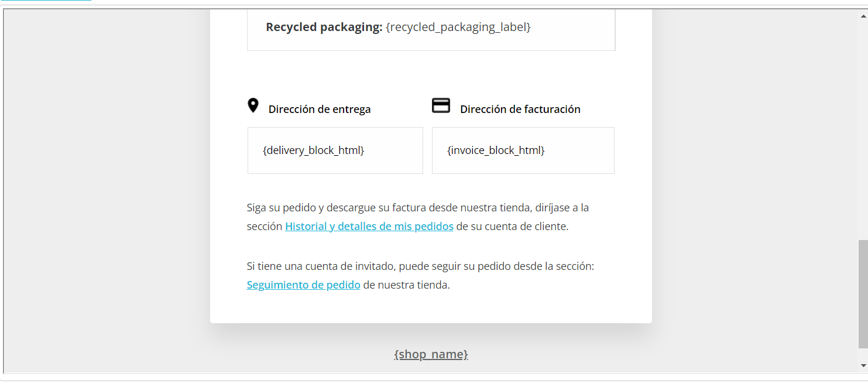Click the scrollbar up arrow
868x387 pixels.
click(863, 15)
